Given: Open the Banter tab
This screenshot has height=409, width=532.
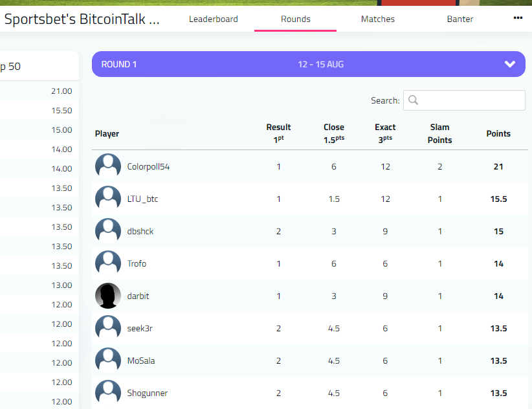Looking at the screenshot, I should click(x=460, y=19).
